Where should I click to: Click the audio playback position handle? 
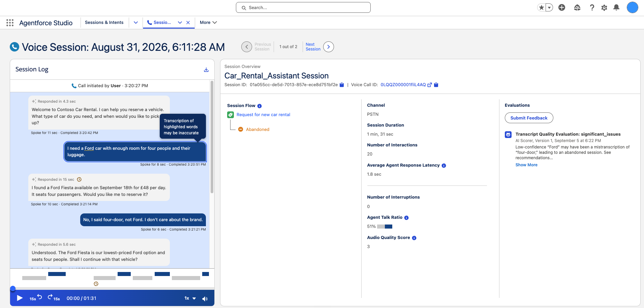(13, 288)
